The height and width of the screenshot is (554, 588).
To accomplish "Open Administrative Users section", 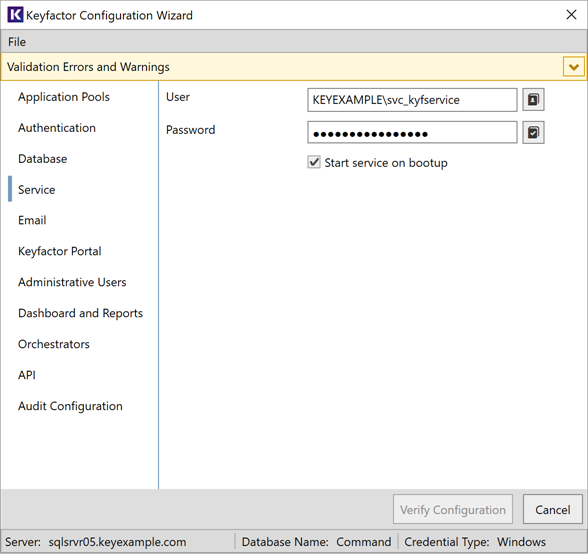I will (72, 282).
